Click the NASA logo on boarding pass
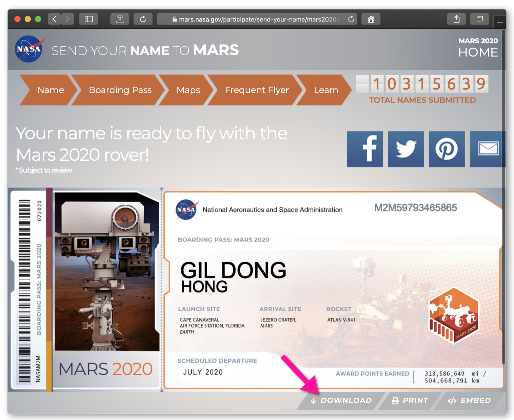The height and width of the screenshot is (420, 514). (187, 210)
